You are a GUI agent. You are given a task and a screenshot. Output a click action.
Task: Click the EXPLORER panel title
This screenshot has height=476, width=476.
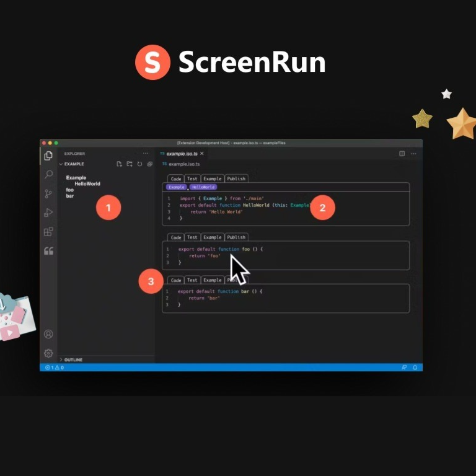point(74,154)
